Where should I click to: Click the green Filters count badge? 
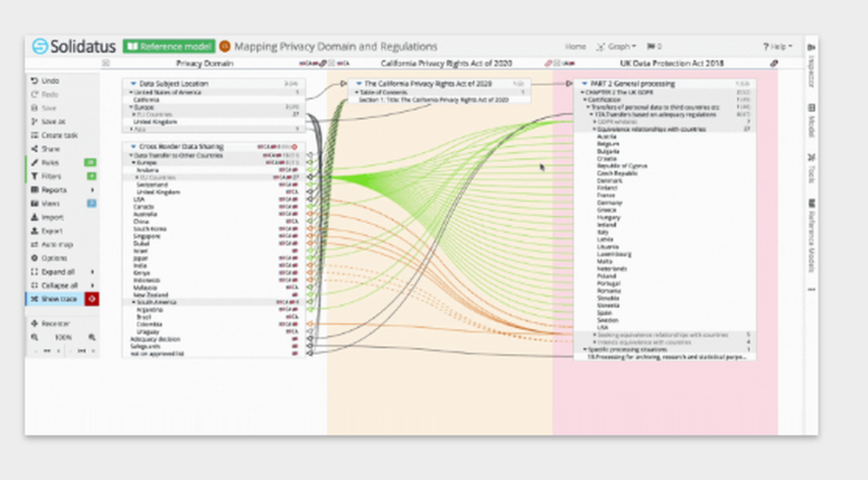(x=91, y=176)
